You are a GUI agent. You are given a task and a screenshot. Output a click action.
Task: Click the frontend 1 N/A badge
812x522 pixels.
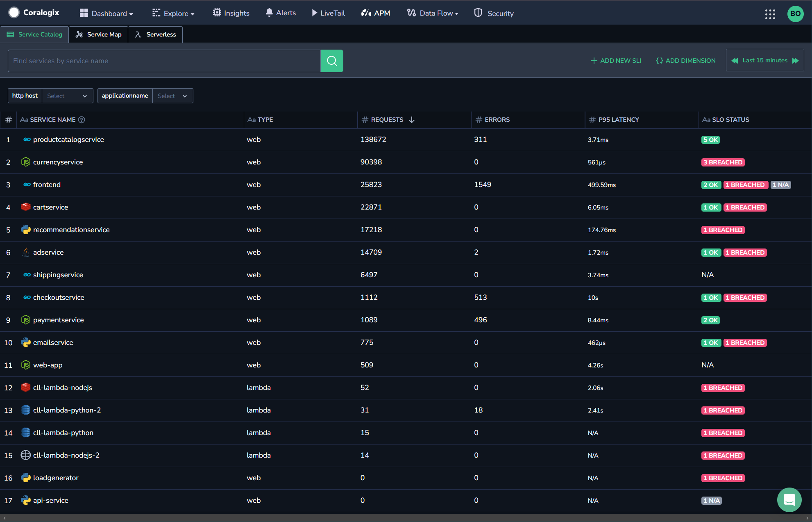[780, 185]
